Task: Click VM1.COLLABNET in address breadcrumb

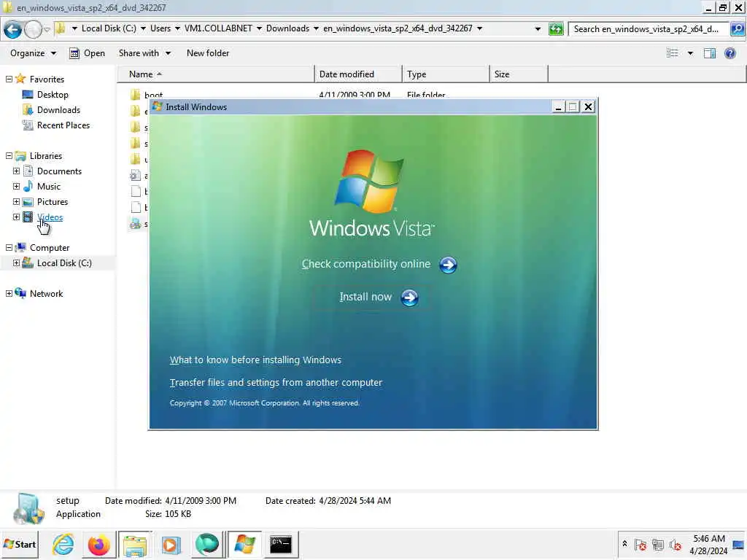Action: 218,28
